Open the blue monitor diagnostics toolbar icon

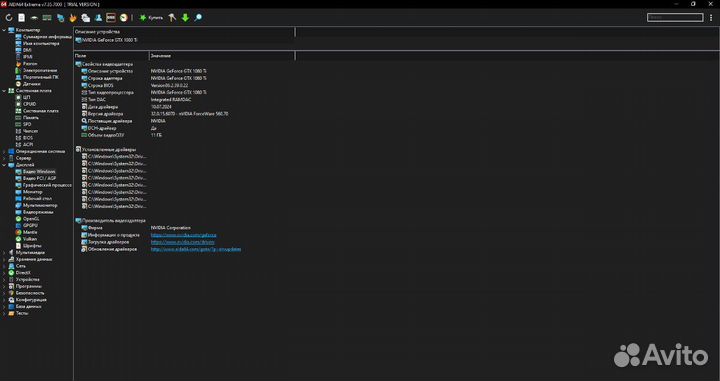tap(60, 17)
